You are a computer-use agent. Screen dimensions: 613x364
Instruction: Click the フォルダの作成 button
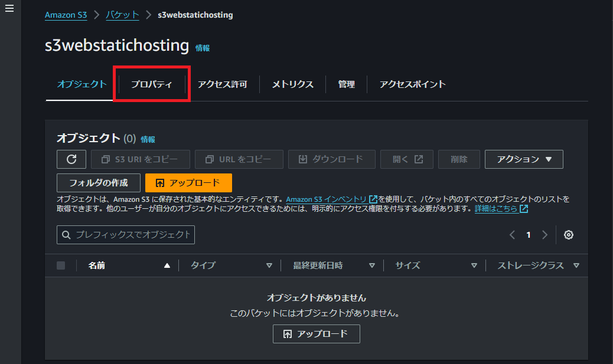point(98,183)
